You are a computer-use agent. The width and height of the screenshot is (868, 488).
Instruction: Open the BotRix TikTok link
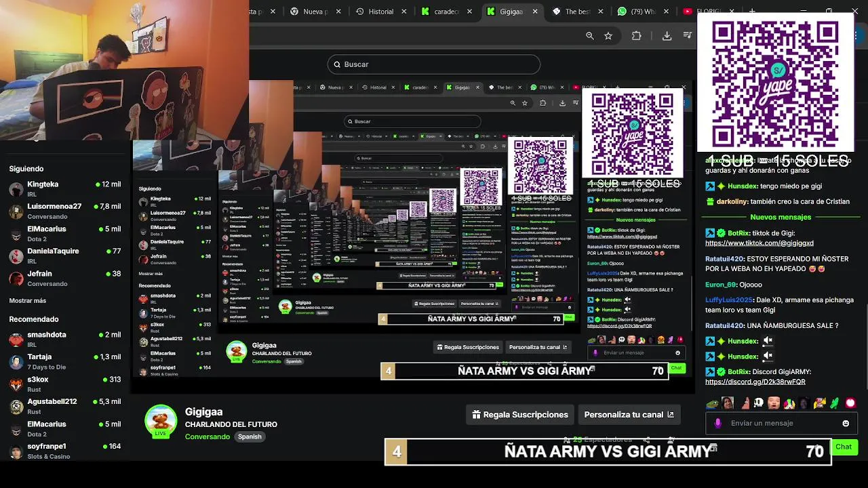(x=759, y=243)
